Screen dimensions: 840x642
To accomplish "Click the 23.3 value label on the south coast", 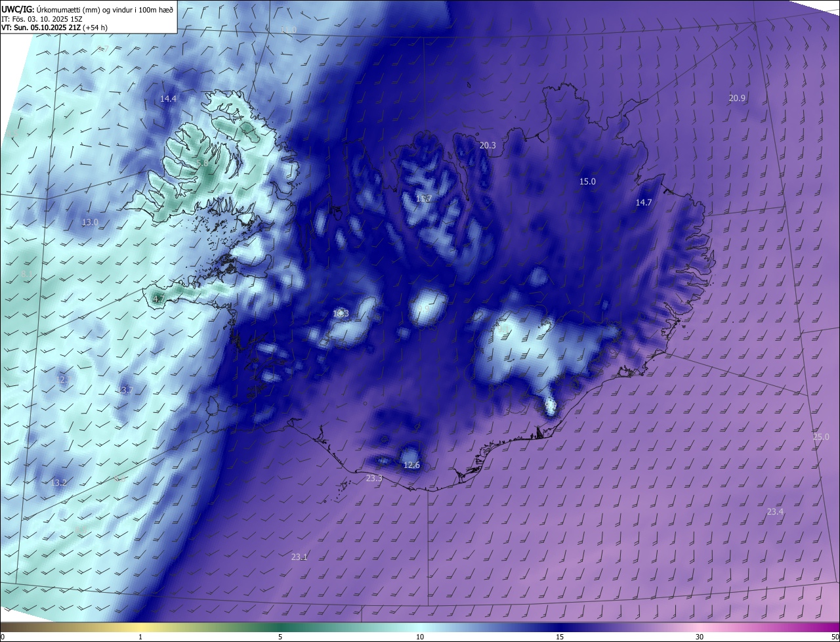I will 374,479.
